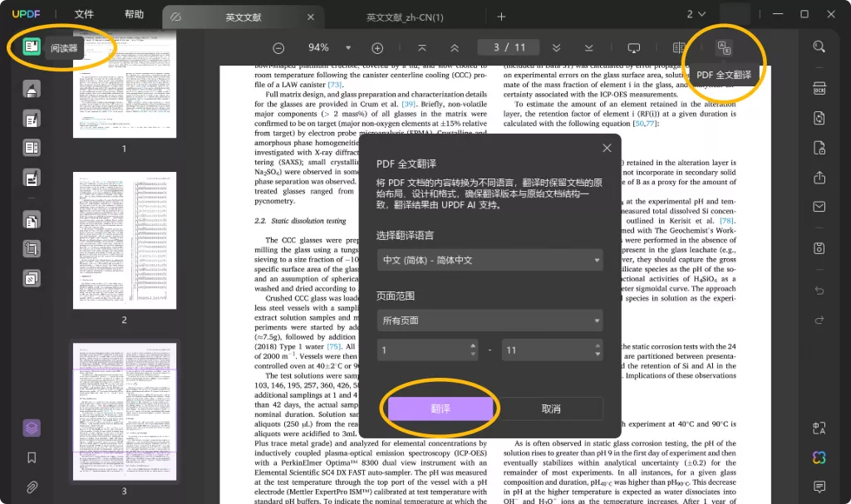Open the 文件 menu

click(84, 15)
